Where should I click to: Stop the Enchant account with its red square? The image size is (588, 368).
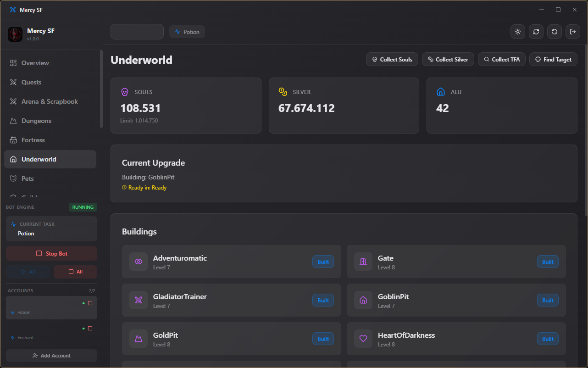pyautogui.click(x=90, y=328)
